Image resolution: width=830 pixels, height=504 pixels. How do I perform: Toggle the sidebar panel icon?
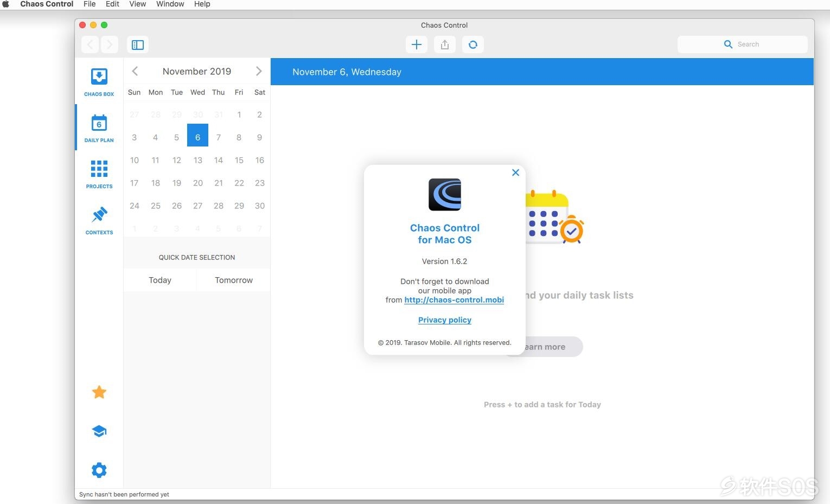138,44
